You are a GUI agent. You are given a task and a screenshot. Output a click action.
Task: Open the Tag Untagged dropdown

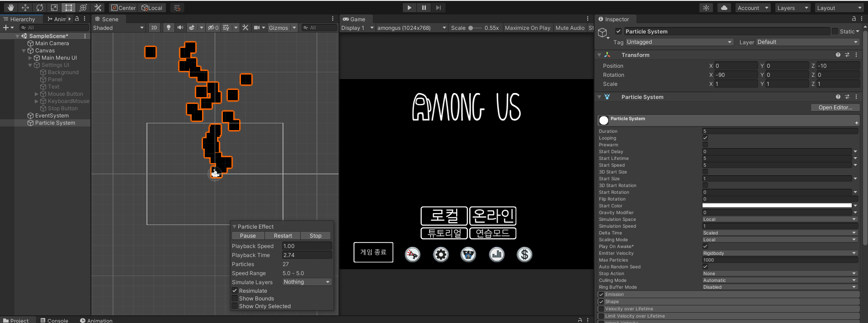(679, 42)
